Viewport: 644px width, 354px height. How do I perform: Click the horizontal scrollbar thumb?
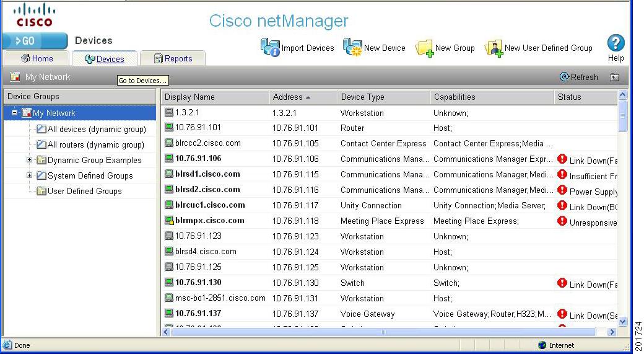pos(383,332)
